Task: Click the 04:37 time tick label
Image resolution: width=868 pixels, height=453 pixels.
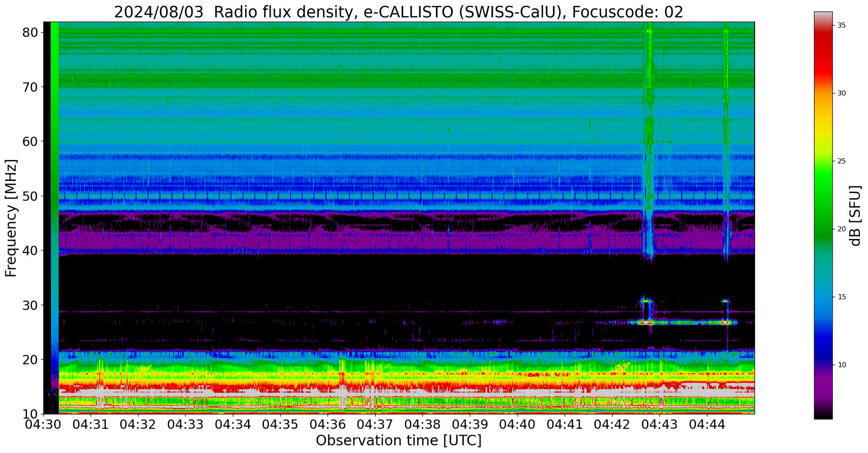Action: click(375, 425)
